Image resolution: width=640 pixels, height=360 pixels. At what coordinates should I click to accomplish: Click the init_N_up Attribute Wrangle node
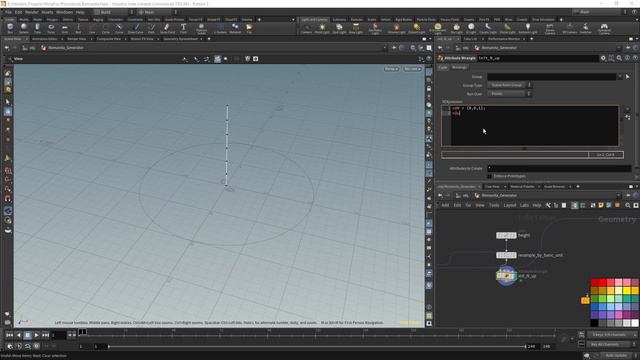tap(506, 276)
